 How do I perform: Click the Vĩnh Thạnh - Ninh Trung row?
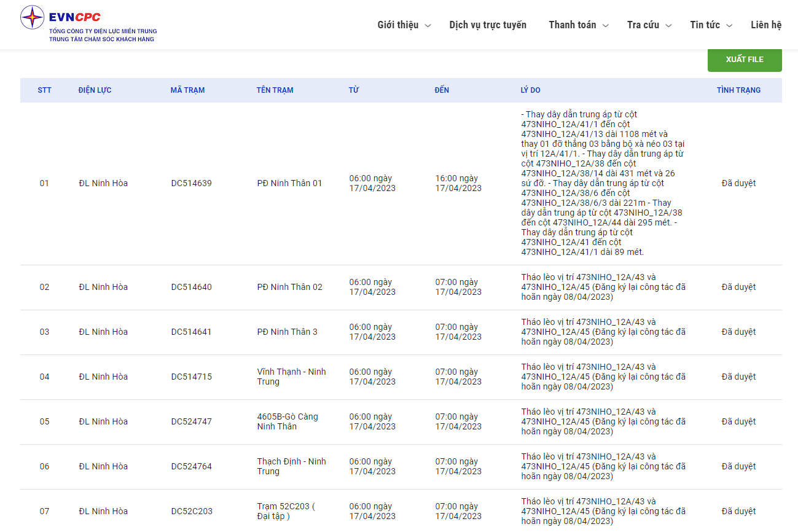(401, 377)
